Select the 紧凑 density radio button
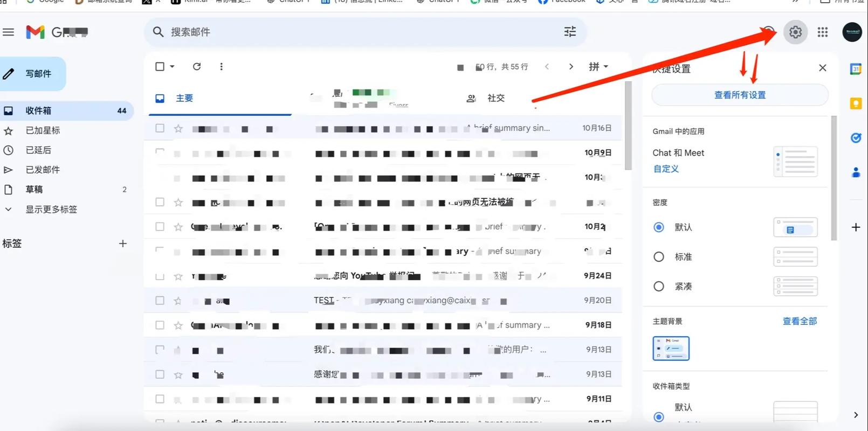Screen dimensions: 868x431 [x=658, y=287]
